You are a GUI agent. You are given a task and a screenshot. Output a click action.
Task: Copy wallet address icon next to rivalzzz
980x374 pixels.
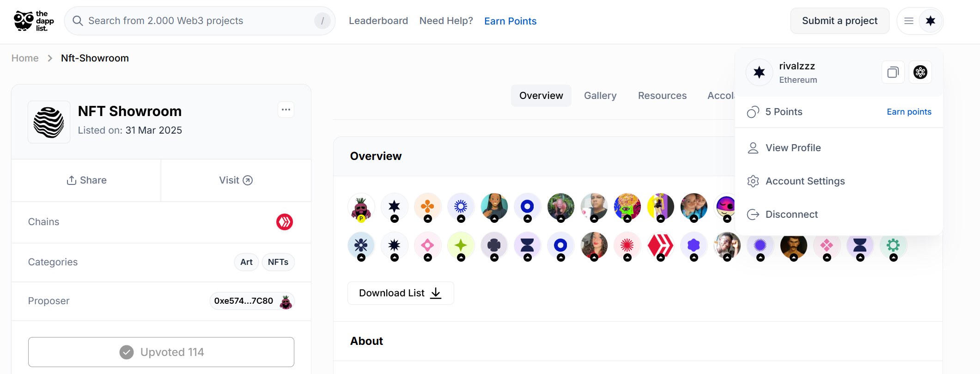[x=893, y=72]
